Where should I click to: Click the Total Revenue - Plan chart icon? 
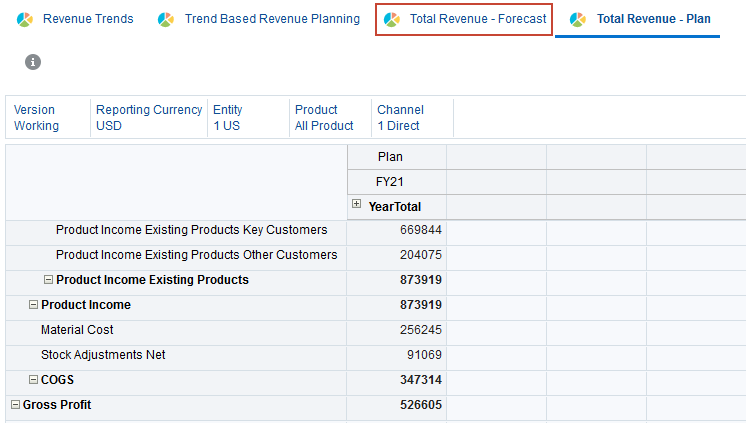click(x=577, y=20)
